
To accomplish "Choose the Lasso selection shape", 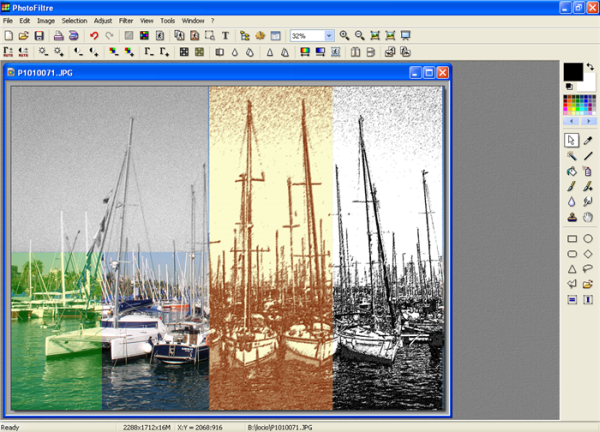I will click(x=588, y=269).
